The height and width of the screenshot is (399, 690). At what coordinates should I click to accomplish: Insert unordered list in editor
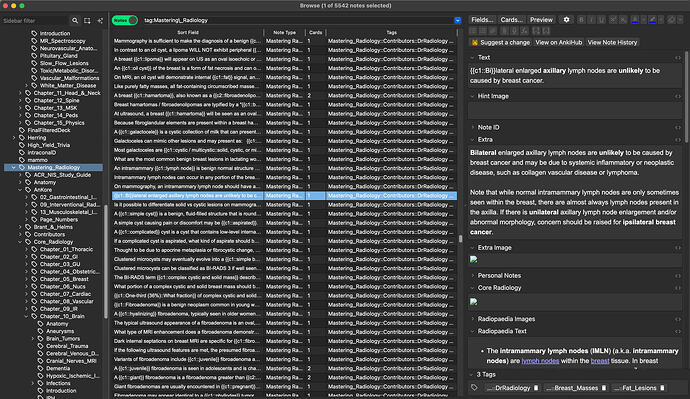(473, 31)
